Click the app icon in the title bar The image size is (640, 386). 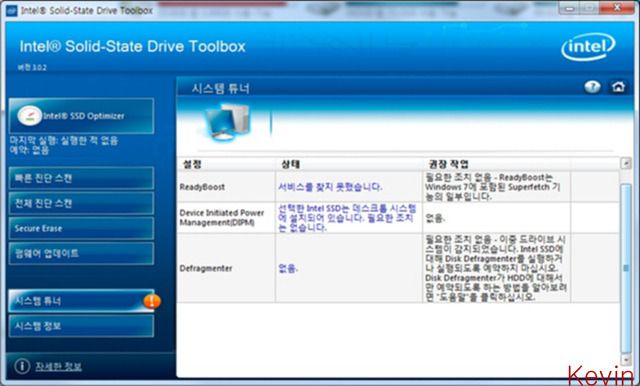pyautogui.click(x=11, y=10)
